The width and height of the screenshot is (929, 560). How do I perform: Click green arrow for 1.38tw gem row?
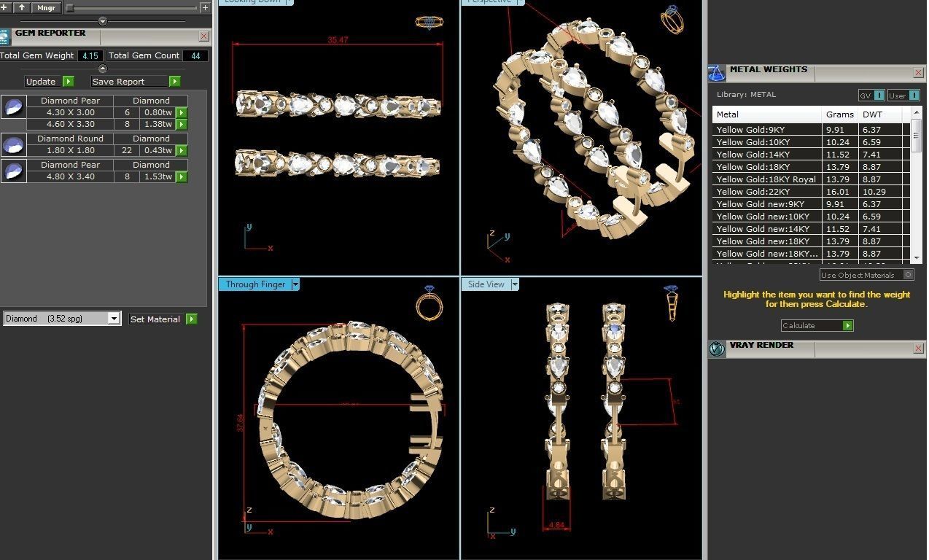(182, 124)
